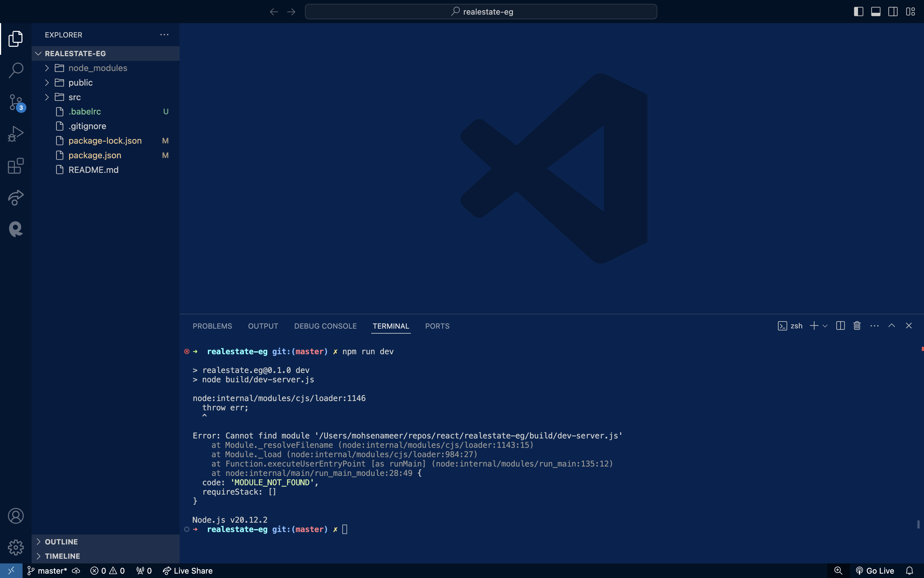Go back with the left arrow
Viewport: 924px width, 578px height.
(x=274, y=12)
